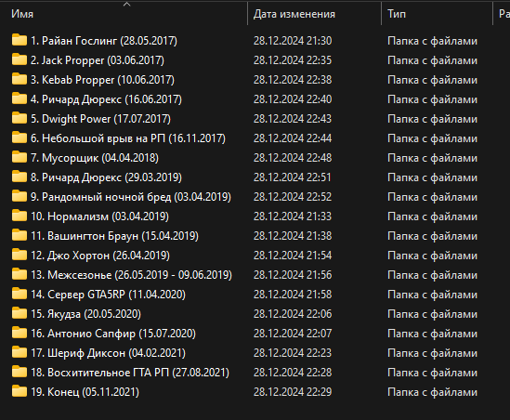
Task: Click folder icon of Якудза
Action: [x=20, y=313]
